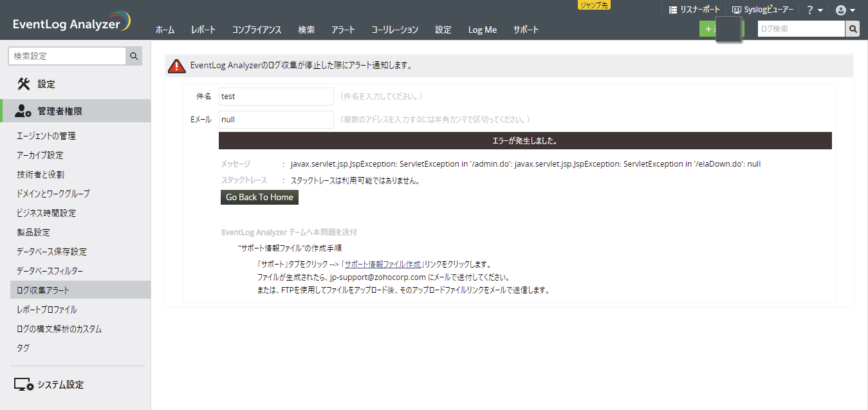Click the jp-support@zohocorp.com email instruction line
The image size is (868, 410).
(383, 277)
